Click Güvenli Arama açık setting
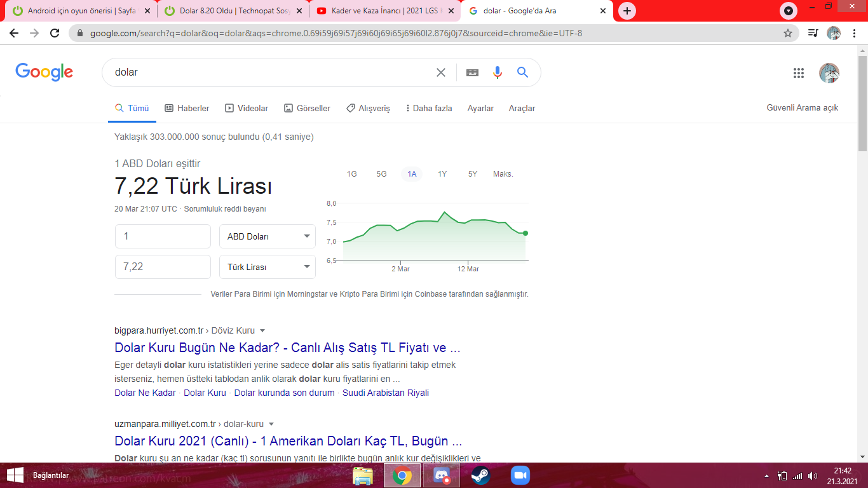The width and height of the screenshot is (868, 488). coord(802,108)
